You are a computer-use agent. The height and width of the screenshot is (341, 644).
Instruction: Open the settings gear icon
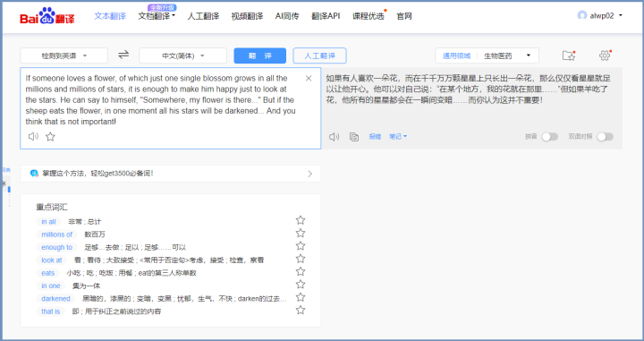605,55
